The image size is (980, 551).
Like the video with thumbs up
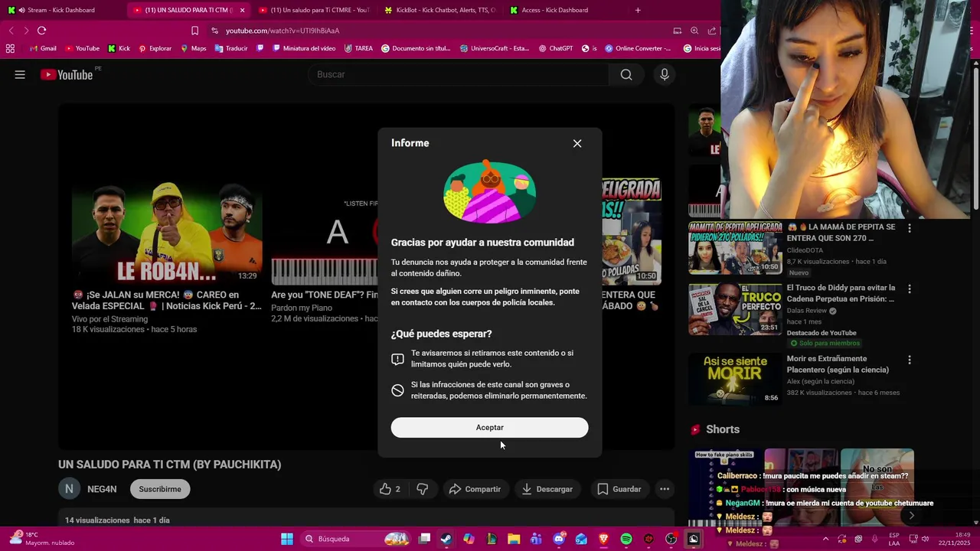click(390, 489)
